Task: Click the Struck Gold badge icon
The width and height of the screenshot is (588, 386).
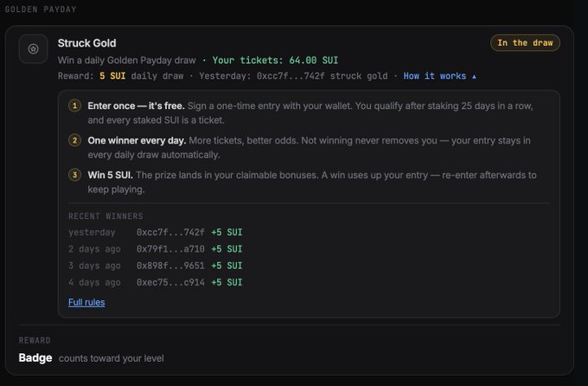Action: (34, 48)
